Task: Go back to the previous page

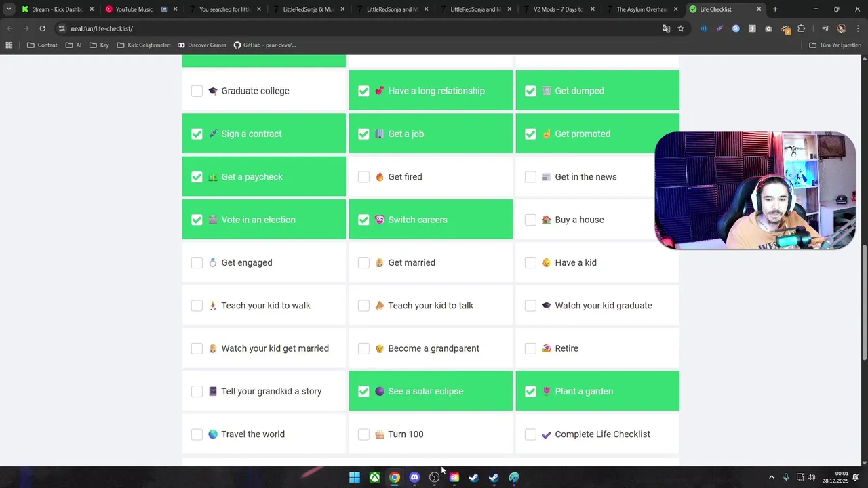Action: tap(9, 28)
